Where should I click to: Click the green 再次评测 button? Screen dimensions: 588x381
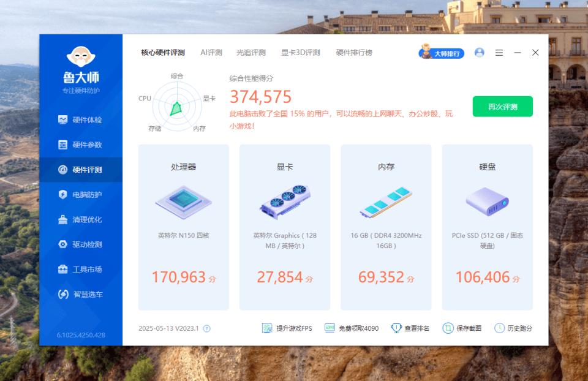point(502,107)
